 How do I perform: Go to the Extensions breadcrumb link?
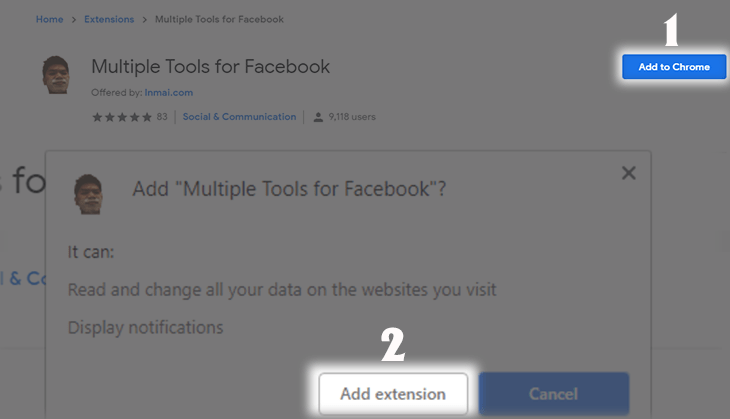click(109, 19)
